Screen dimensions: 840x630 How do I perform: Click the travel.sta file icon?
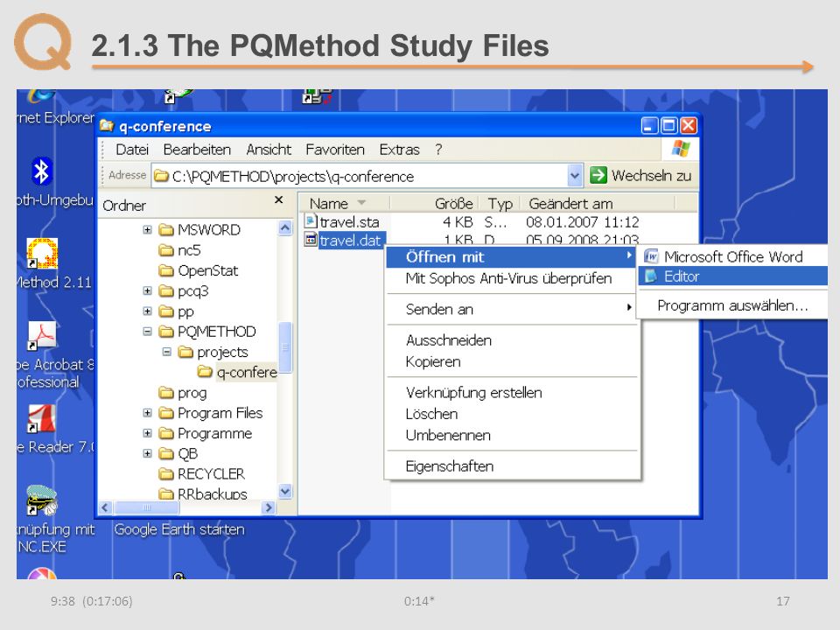pos(311,221)
